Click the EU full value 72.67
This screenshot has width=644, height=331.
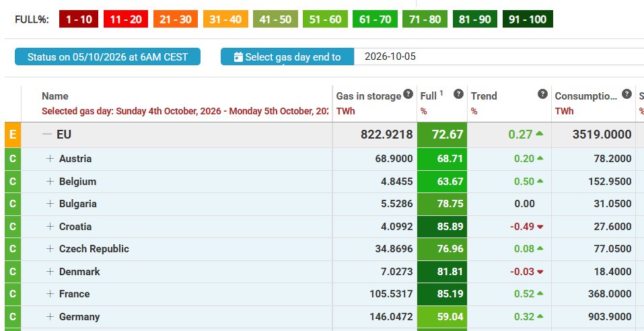(x=448, y=135)
